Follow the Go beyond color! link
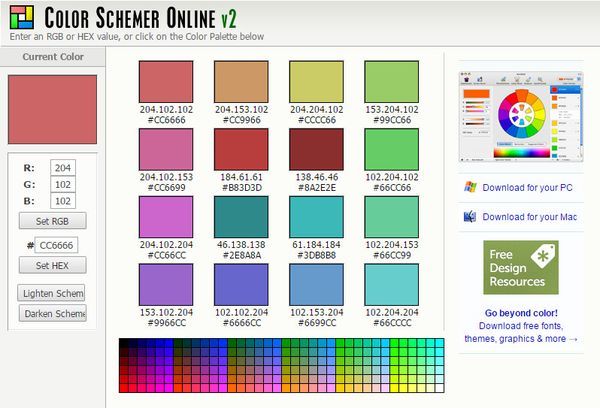This screenshot has height=408, width=600. 521,313
